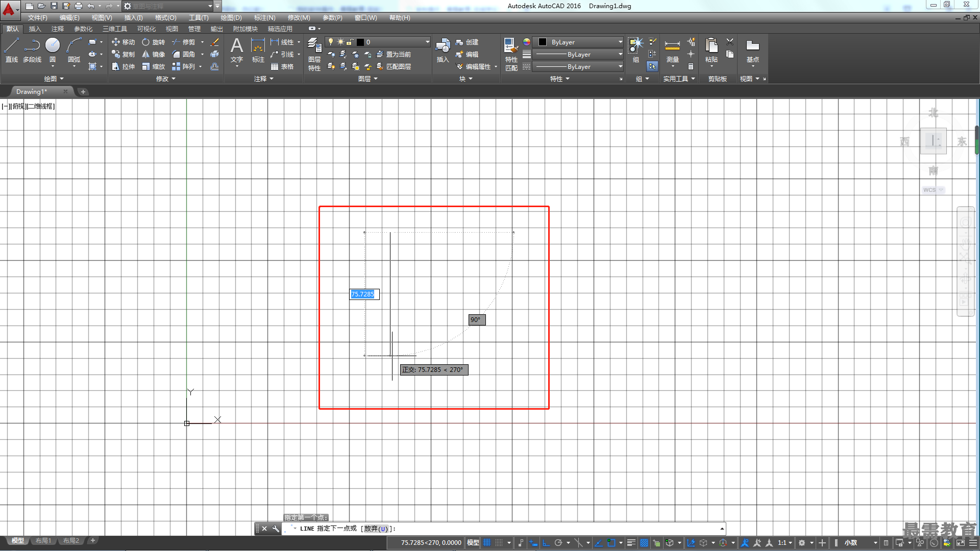This screenshot has width=980, height=551.
Task: Open the 修改(M) menu
Action: 299,18
